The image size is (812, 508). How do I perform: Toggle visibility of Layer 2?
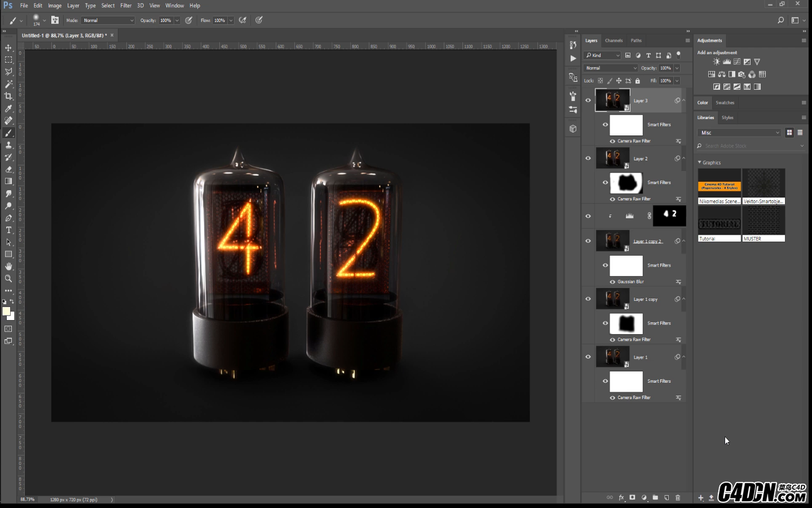coord(588,159)
